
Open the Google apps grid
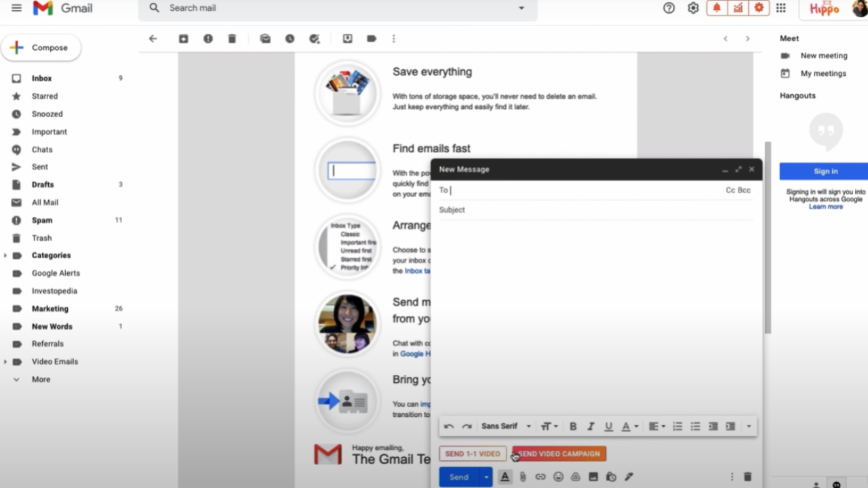(781, 8)
